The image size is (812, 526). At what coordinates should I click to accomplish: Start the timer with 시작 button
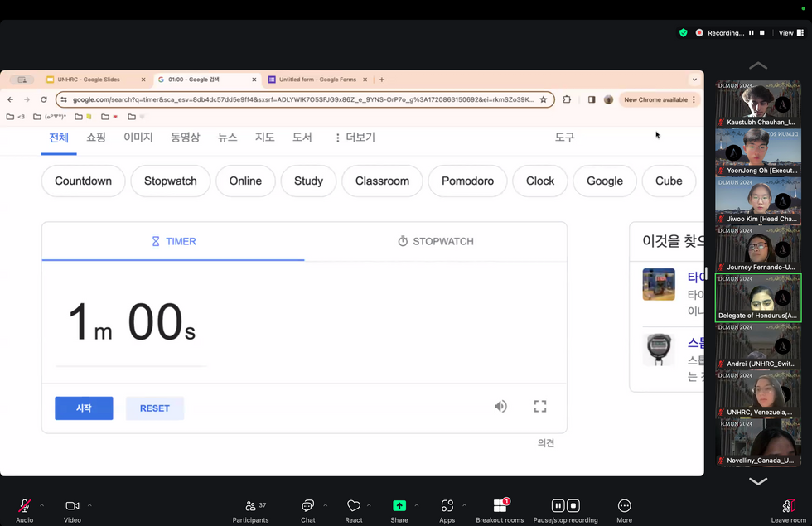coord(84,408)
